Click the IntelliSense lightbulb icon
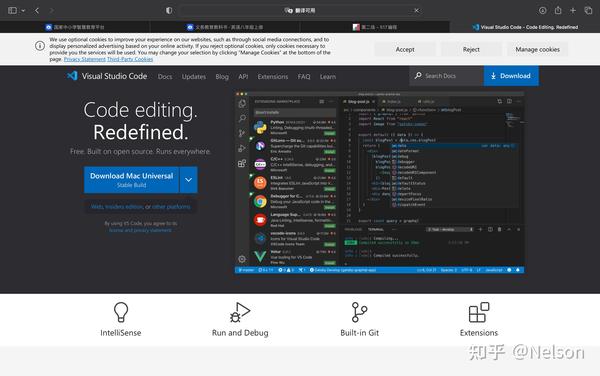Viewport: 600px width, 376px height. pos(121,312)
